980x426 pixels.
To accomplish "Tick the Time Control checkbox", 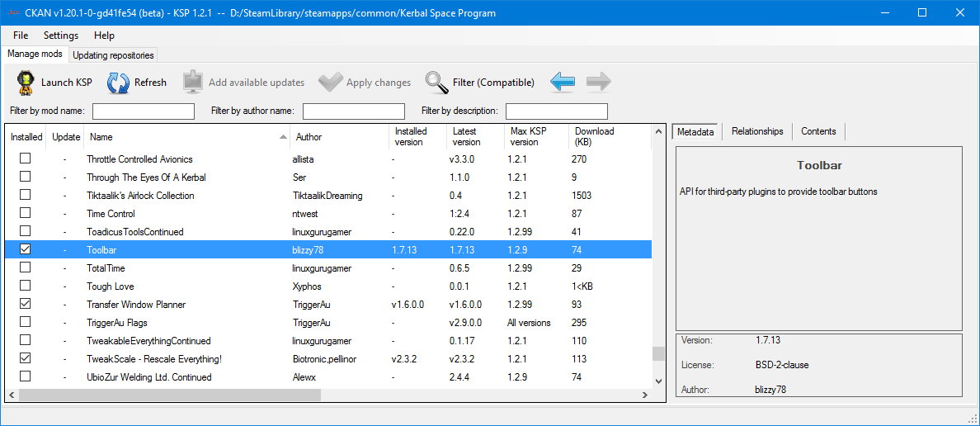I will (x=25, y=213).
